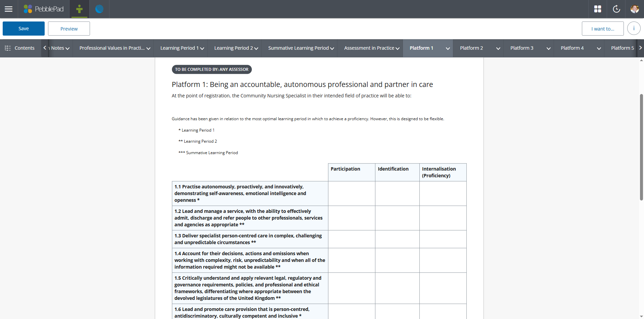This screenshot has height=319, width=644.
Task: Click proficiency 1.2 Lead and manage text
Action: click(x=248, y=218)
